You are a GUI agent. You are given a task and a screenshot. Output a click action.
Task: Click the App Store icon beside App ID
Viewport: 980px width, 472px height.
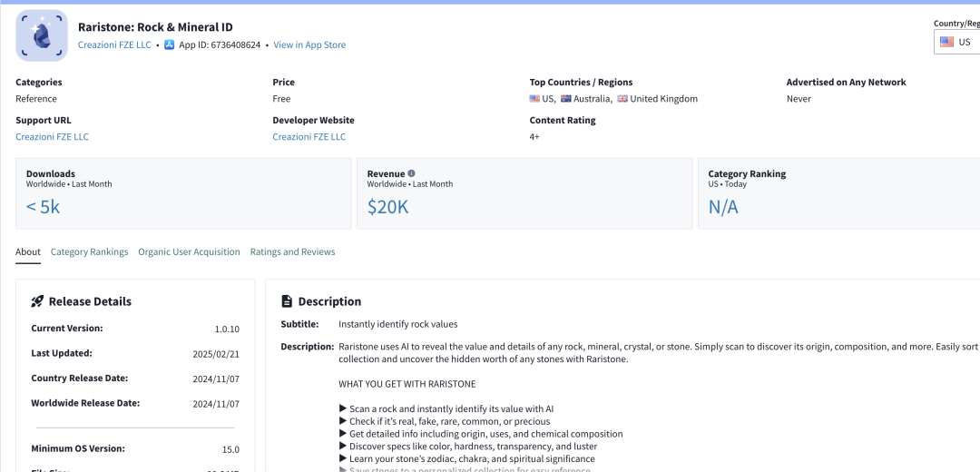tap(170, 45)
